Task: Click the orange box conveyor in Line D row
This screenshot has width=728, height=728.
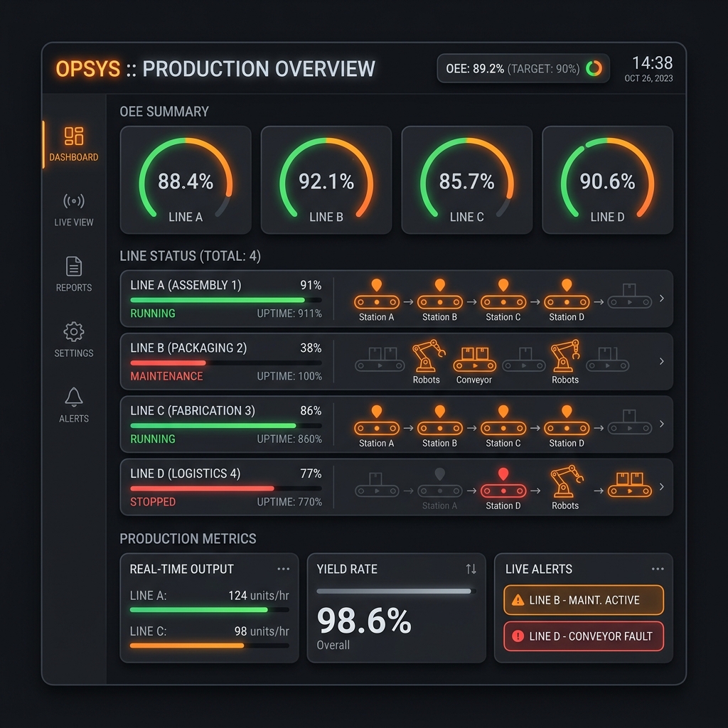Action: point(630,485)
